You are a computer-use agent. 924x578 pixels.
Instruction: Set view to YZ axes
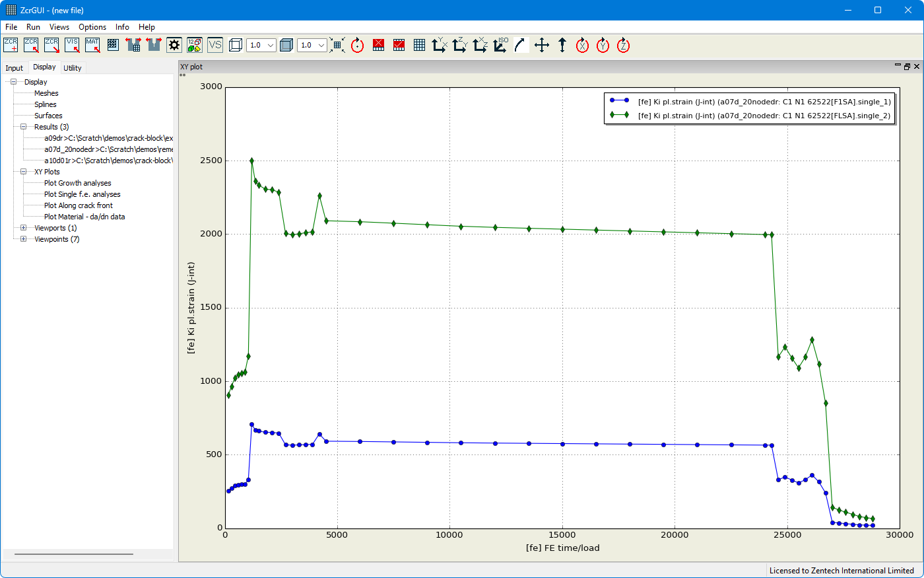460,45
